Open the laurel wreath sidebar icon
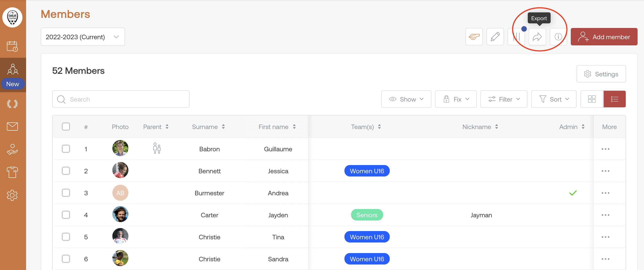The image size is (644, 270). [12, 104]
